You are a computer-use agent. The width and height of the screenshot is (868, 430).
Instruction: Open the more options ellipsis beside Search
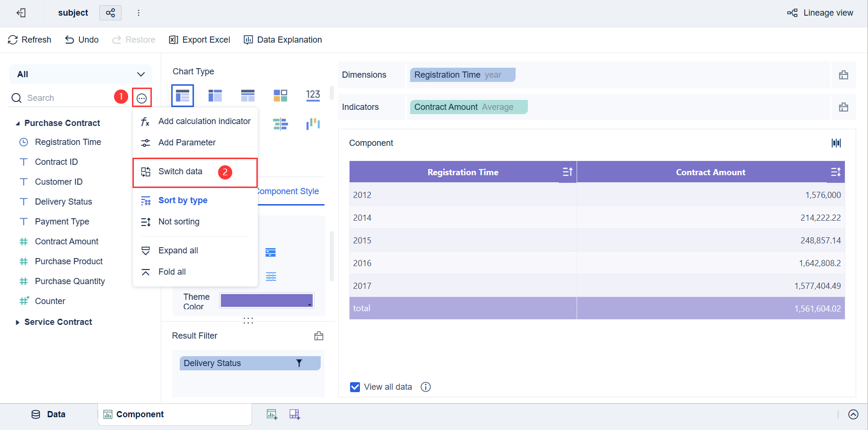pos(142,98)
